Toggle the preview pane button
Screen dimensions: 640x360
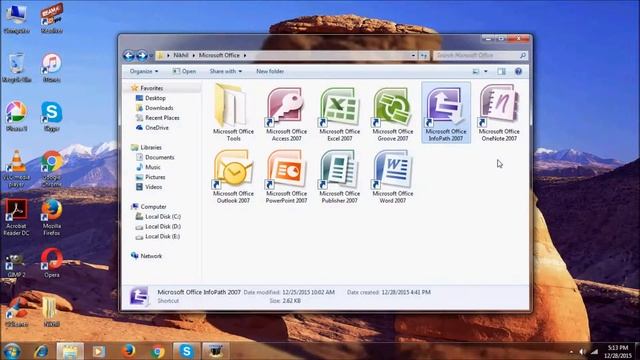pos(501,71)
